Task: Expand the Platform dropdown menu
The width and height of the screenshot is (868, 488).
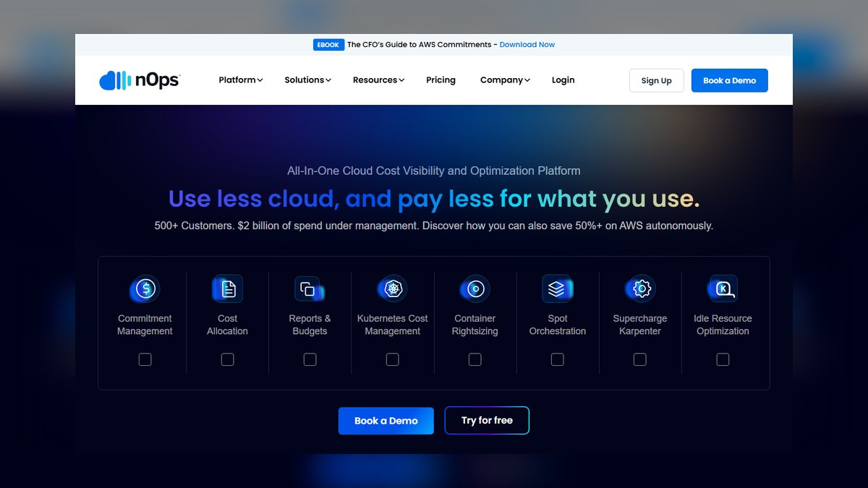Action: coord(241,80)
